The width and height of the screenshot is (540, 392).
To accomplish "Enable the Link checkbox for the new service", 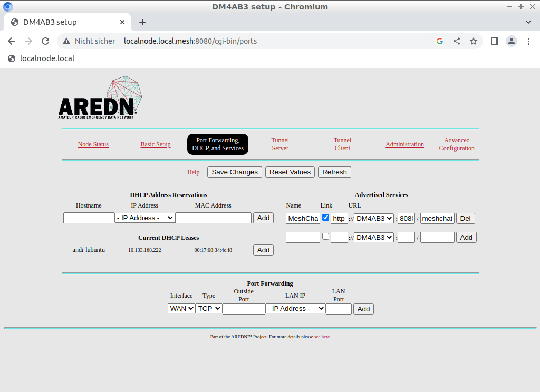I will pyautogui.click(x=325, y=237).
